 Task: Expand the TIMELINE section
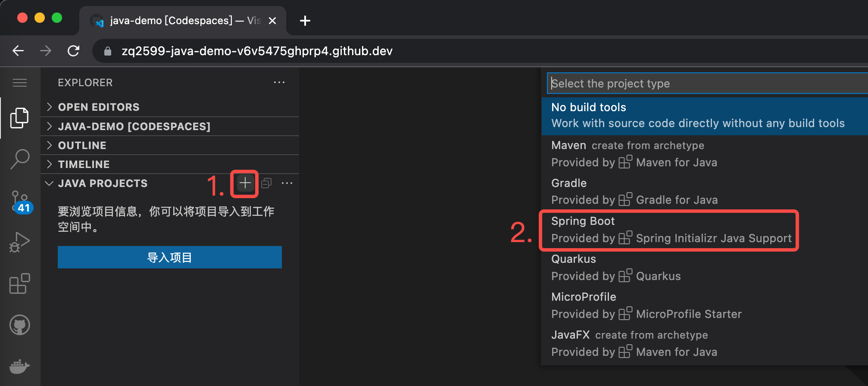click(170, 164)
